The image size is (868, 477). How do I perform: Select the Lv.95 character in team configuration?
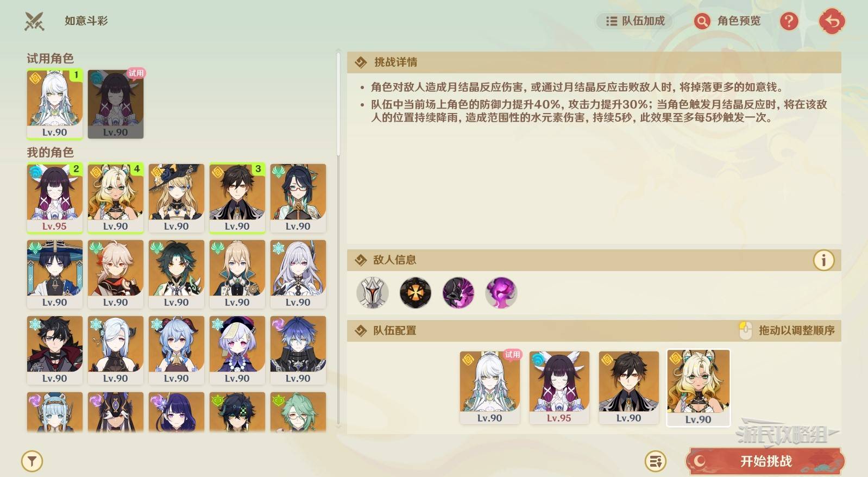click(x=559, y=387)
